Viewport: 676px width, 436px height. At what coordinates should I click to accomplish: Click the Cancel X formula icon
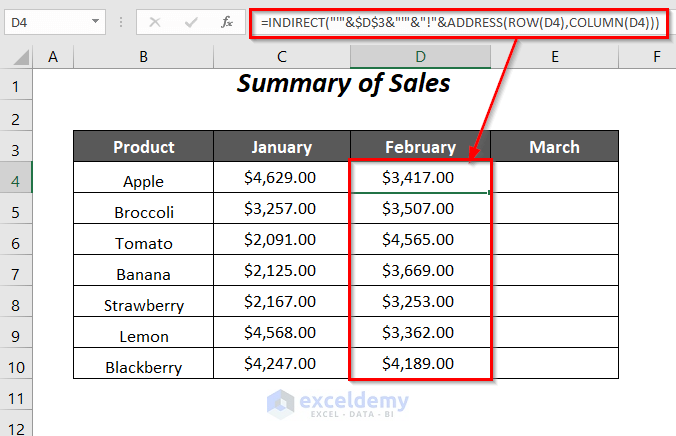coord(155,21)
